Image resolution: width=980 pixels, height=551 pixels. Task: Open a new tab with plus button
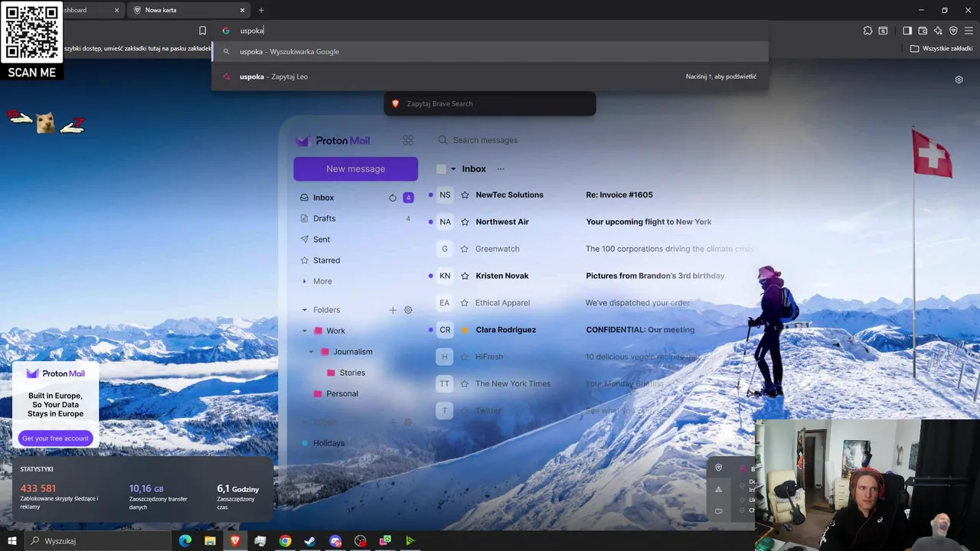tap(261, 10)
